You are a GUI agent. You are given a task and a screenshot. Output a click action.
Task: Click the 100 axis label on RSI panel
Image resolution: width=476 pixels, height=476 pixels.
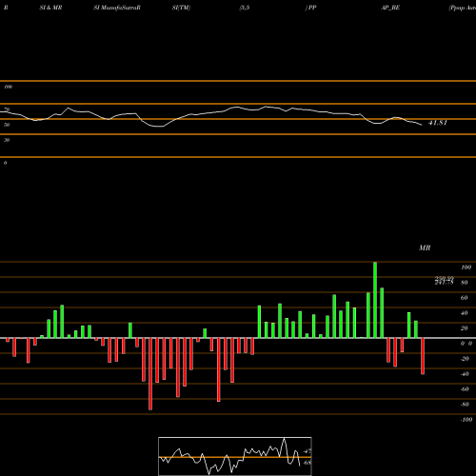click(x=8, y=87)
